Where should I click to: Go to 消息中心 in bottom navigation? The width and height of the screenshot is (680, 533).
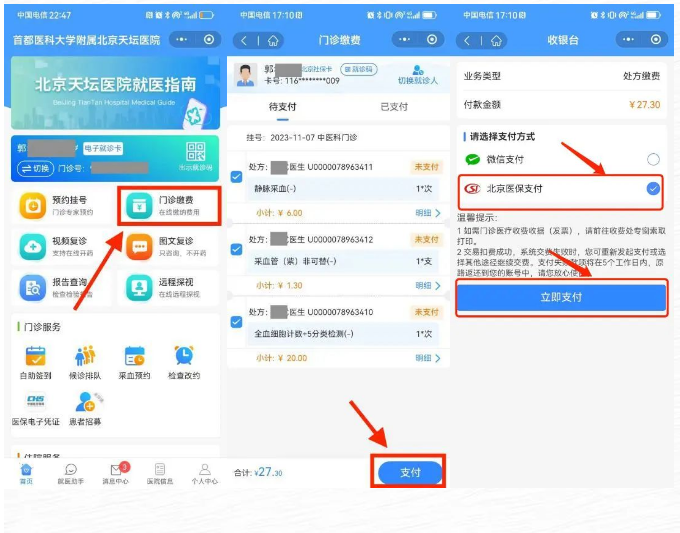tap(119, 474)
